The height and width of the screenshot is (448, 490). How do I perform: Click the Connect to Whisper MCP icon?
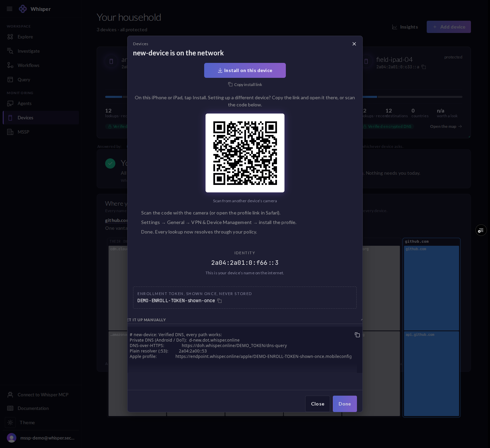click(10, 395)
